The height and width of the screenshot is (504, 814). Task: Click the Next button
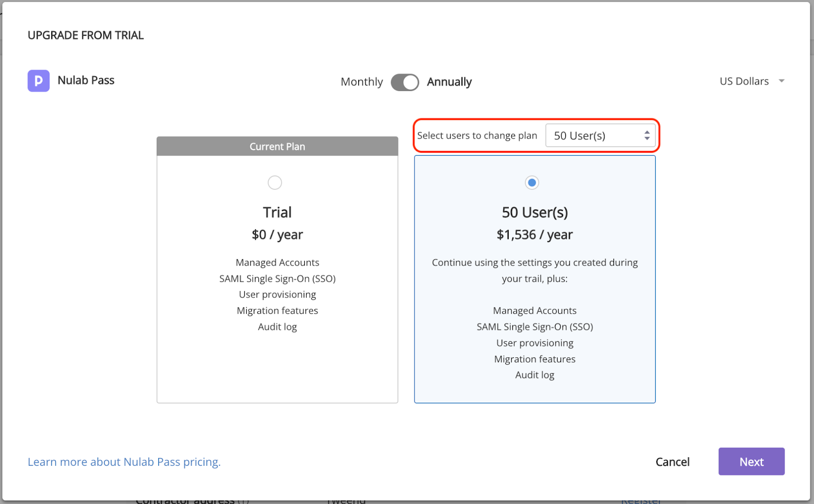pos(751,462)
